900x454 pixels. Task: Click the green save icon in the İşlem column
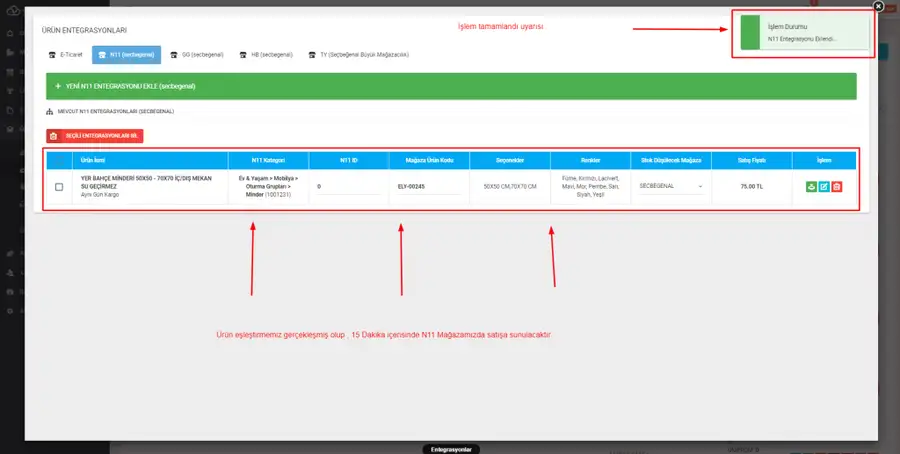(811, 187)
